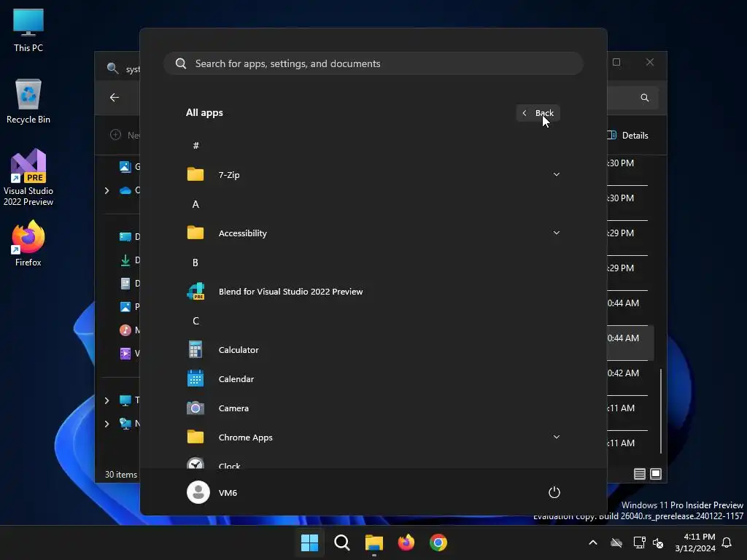Switch File Explorer to large thumbnails view

pos(656,474)
